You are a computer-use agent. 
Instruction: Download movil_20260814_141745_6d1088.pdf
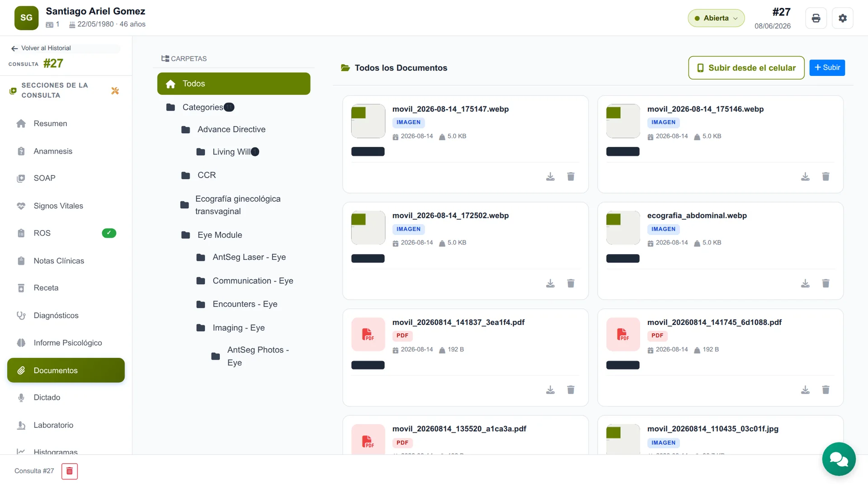click(x=805, y=390)
